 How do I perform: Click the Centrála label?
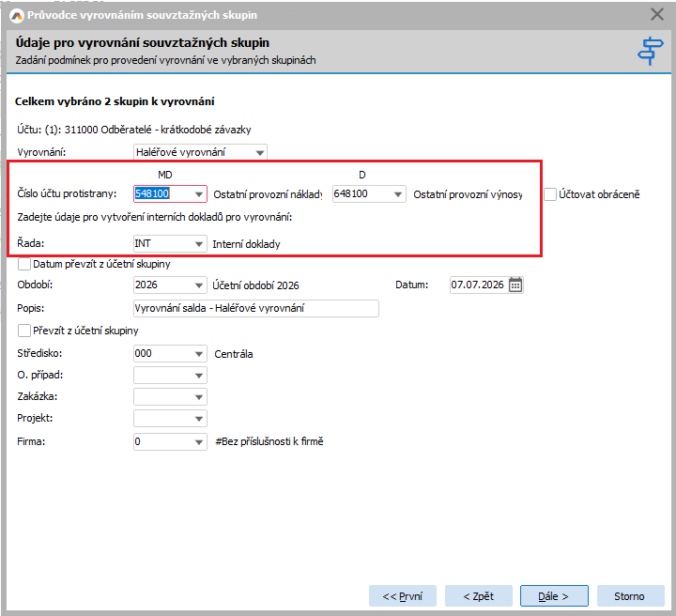tap(234, 354)
